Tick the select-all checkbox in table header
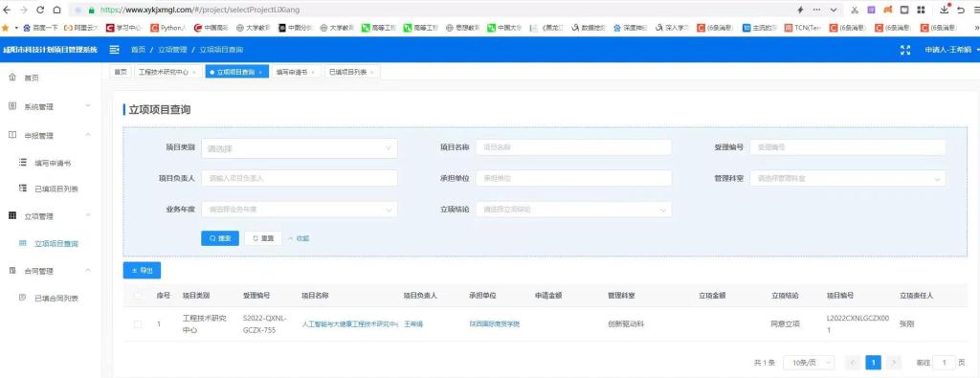980x378 pixels. click(x=138, y=295)
